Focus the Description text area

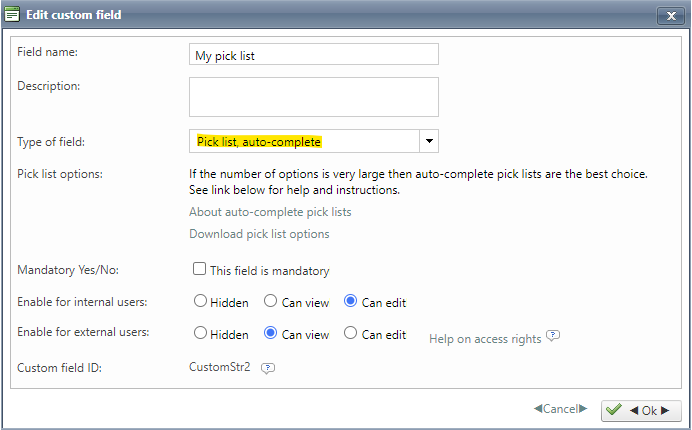click(313, 97)
